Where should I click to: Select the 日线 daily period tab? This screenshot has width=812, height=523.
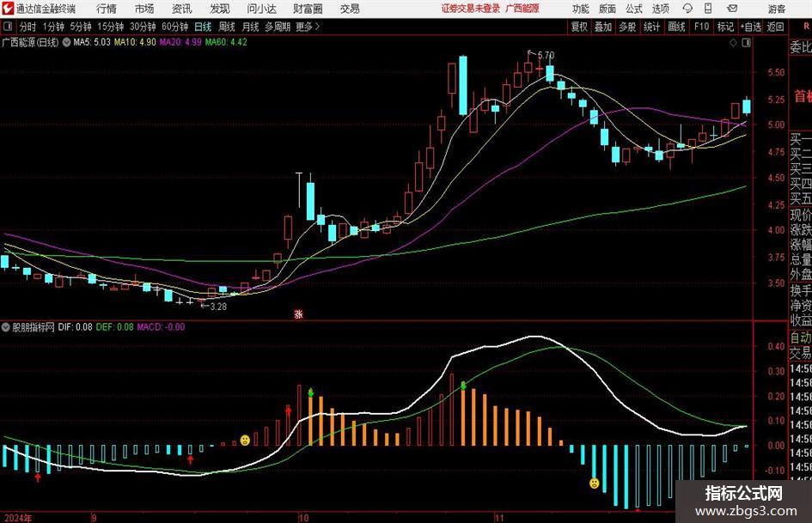[203, 27]
